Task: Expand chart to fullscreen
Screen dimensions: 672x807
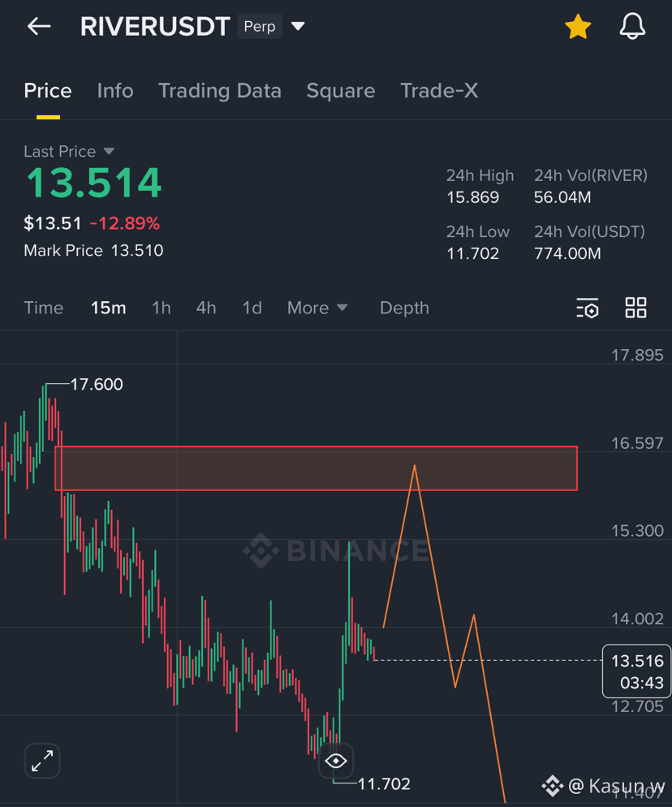Action: (x=42, y=761)
